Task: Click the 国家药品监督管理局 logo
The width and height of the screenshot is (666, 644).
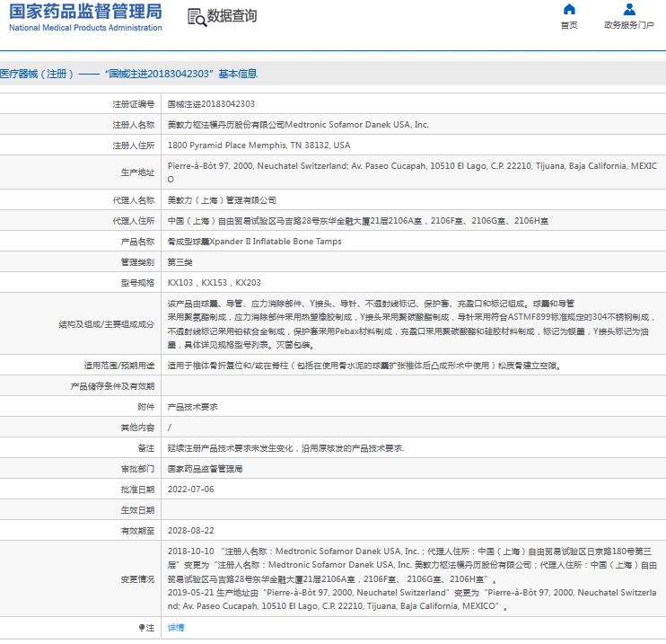Action: point(85,12)
